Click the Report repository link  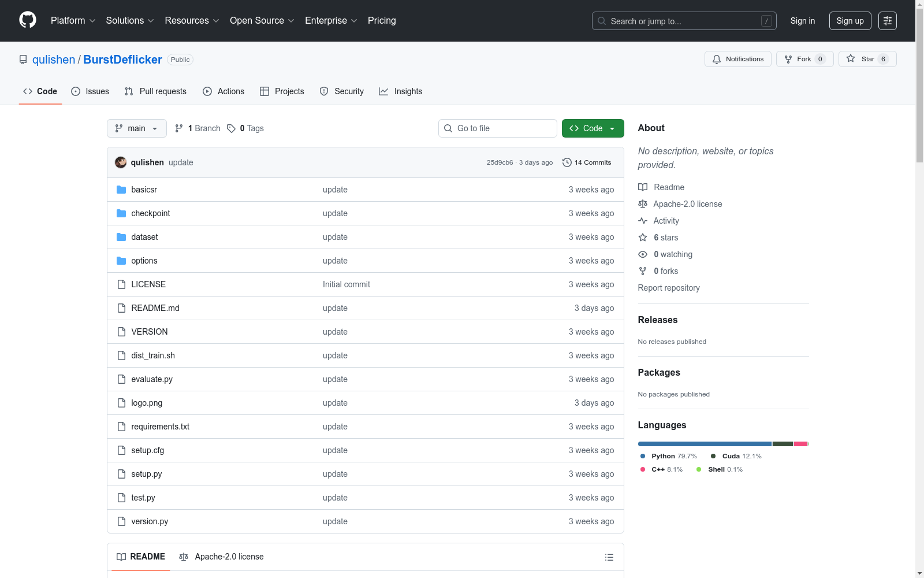tap(669, 288)
